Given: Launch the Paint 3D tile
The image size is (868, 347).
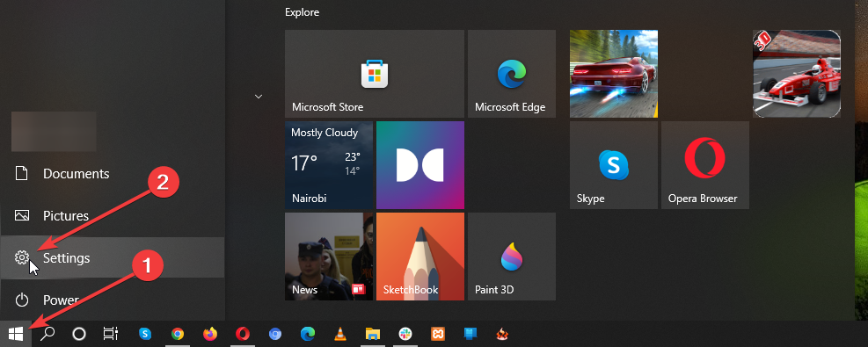Looking at the screenshot, I should click(512, 257).
